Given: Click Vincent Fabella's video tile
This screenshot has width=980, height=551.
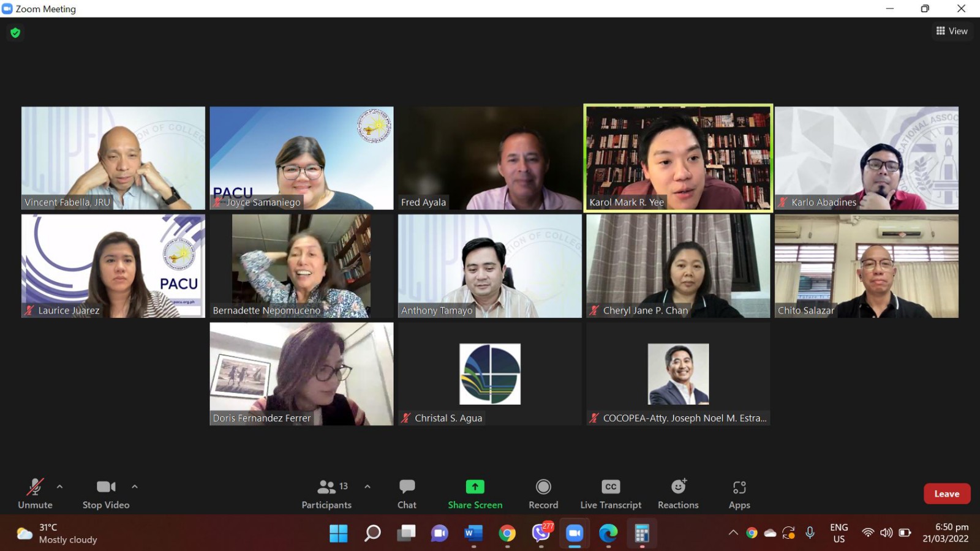Looking at the screenshot, I should (113, 158).
